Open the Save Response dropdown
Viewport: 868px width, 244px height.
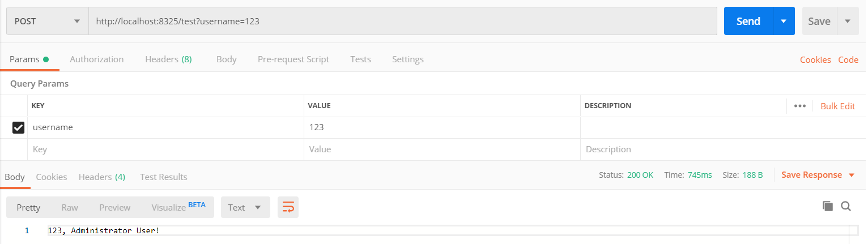[x=818, y=175]
